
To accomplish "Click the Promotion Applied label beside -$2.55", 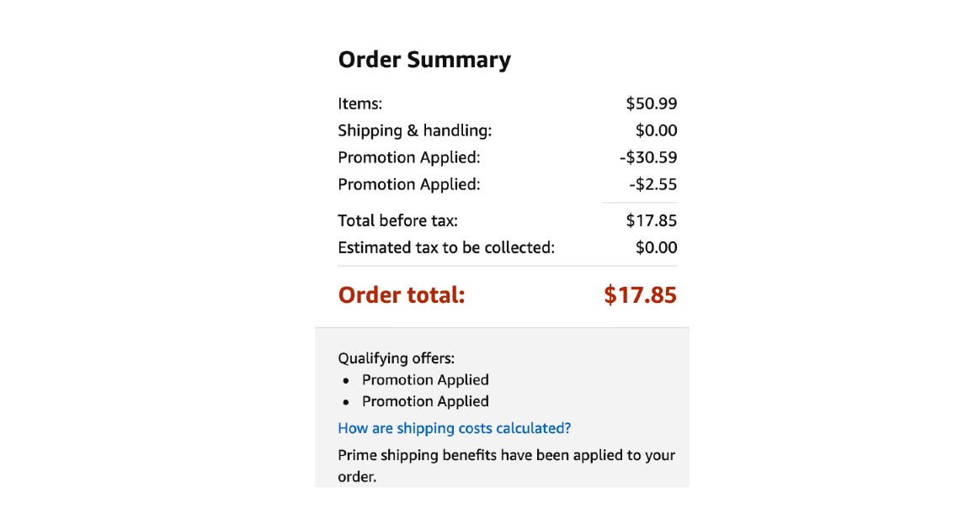I will 408,184.
